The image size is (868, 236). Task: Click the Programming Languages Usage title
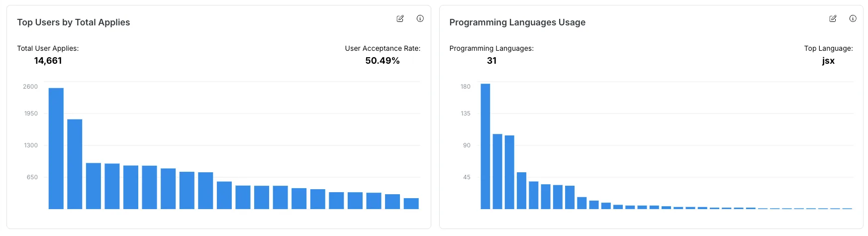517,22
